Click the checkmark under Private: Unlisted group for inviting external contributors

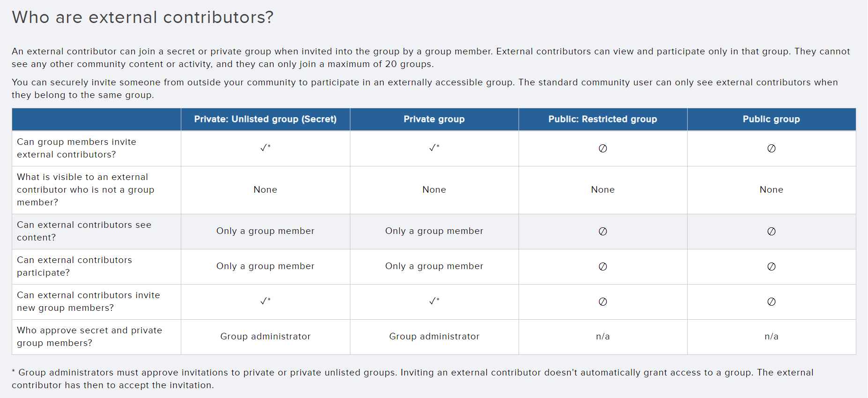(265, 148)
